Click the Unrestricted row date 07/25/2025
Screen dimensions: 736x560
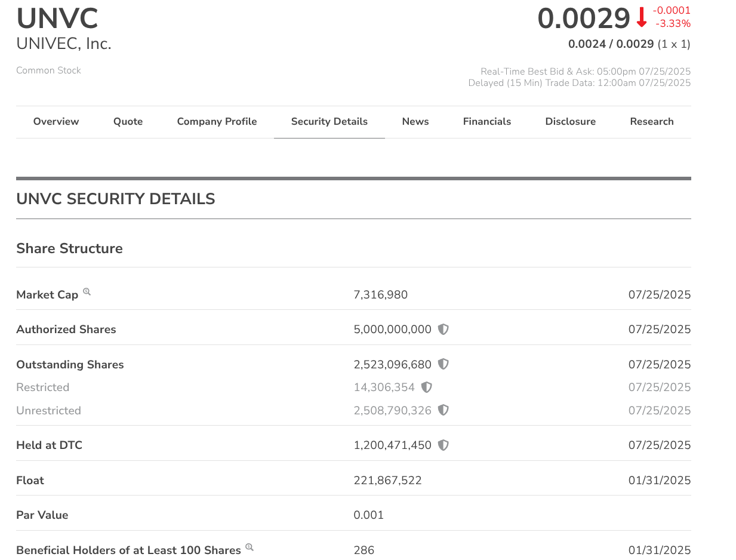660,411
